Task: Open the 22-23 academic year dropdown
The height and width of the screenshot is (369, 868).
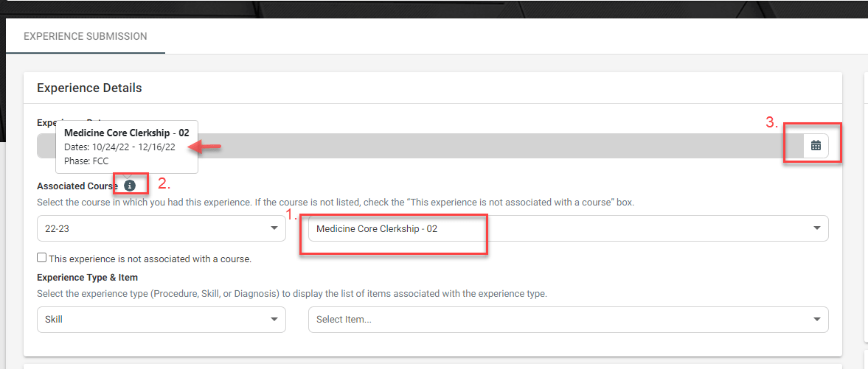Action: 161,228
